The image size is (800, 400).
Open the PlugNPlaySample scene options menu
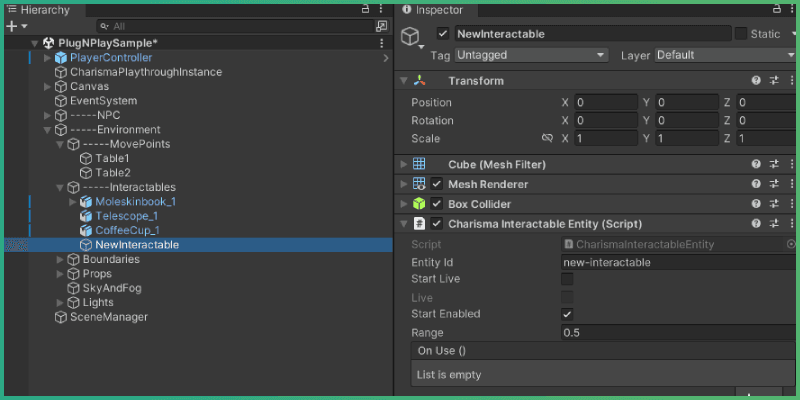381,43
